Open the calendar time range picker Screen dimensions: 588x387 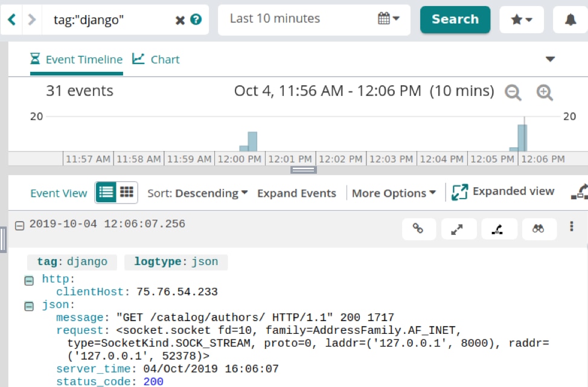[x=389, y=19]
